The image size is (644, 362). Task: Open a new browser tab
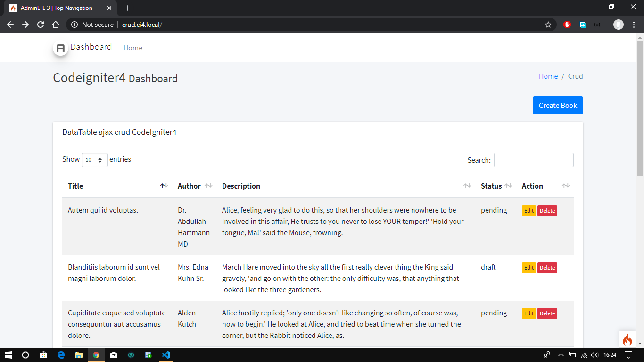click(127, 8)
